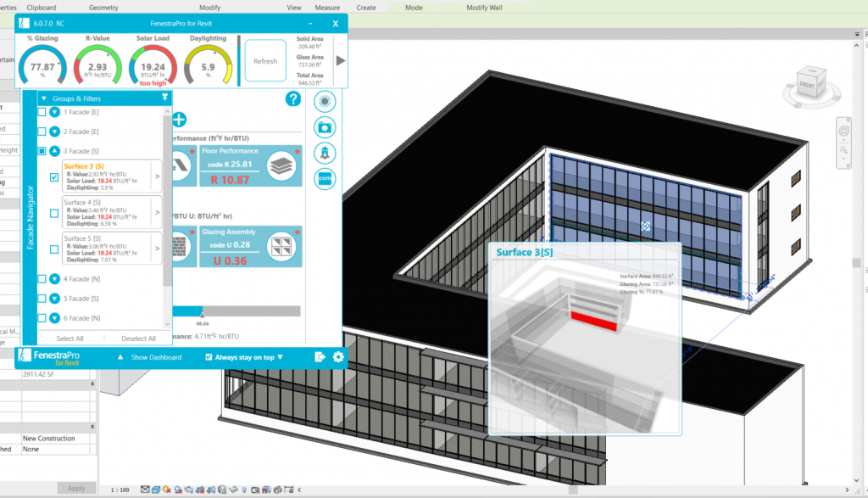Click Show Dashboard
The width and height of the screenshot is (868, 498).
156,357
